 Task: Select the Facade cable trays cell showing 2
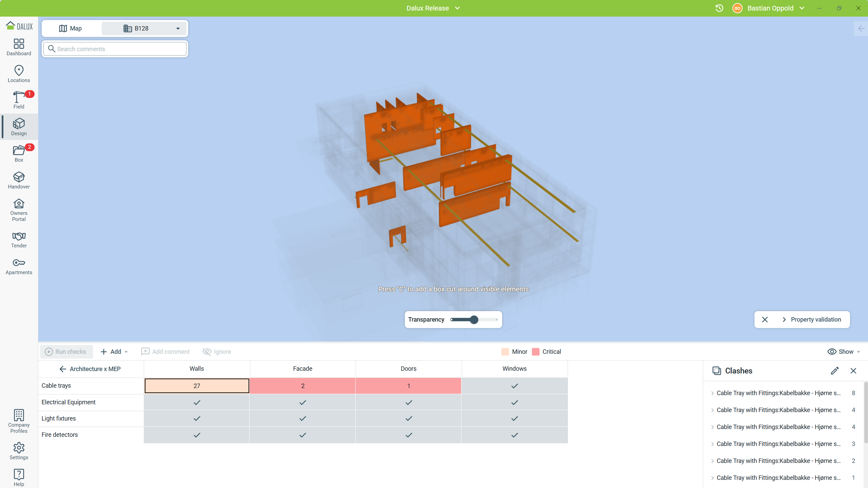coord(302,386)
